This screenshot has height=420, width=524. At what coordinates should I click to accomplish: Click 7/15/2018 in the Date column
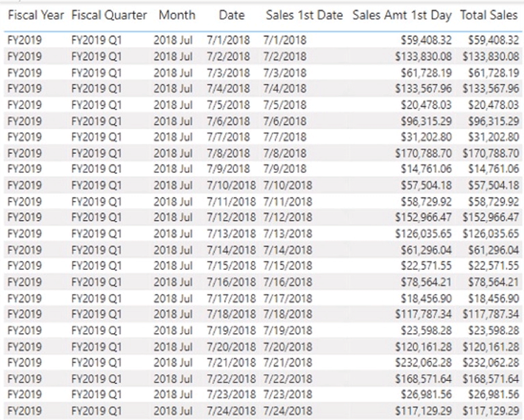tap(231, 266)
